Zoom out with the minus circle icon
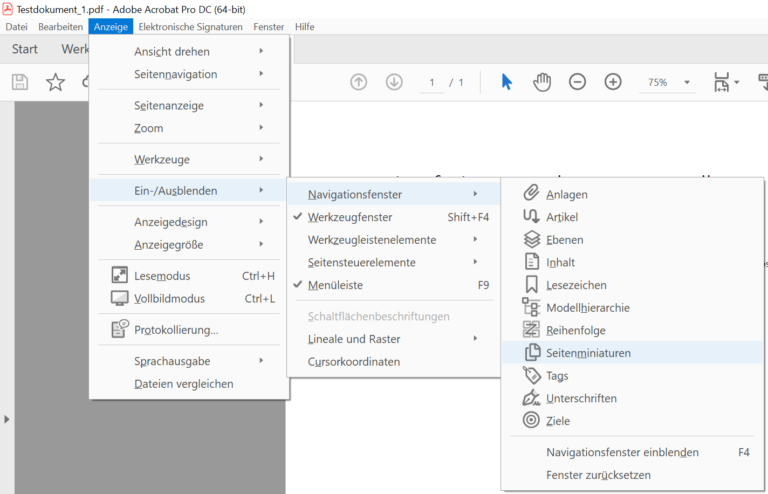The image size is (768, 494). (577, 82)
